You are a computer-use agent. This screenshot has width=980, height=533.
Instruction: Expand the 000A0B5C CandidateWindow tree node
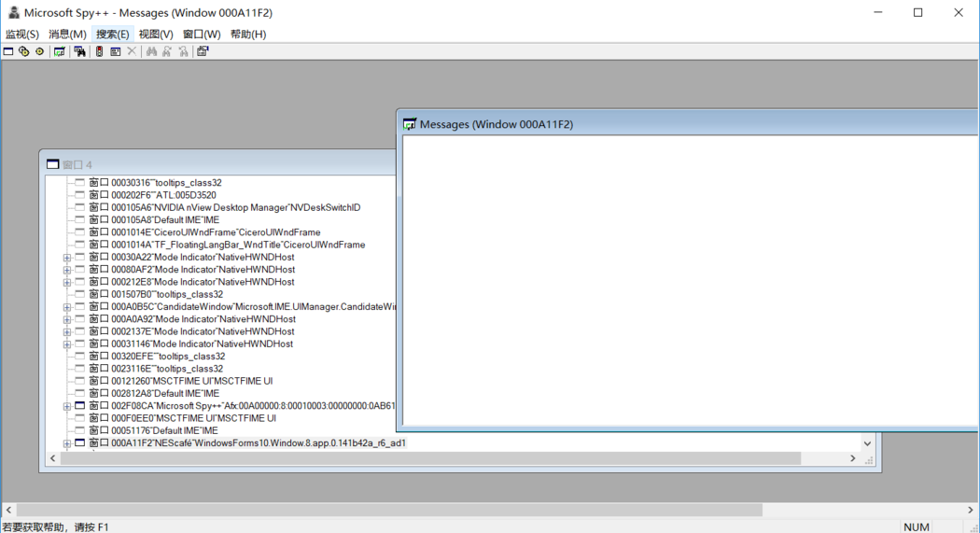pyautogui.click(x=67, y=307)
